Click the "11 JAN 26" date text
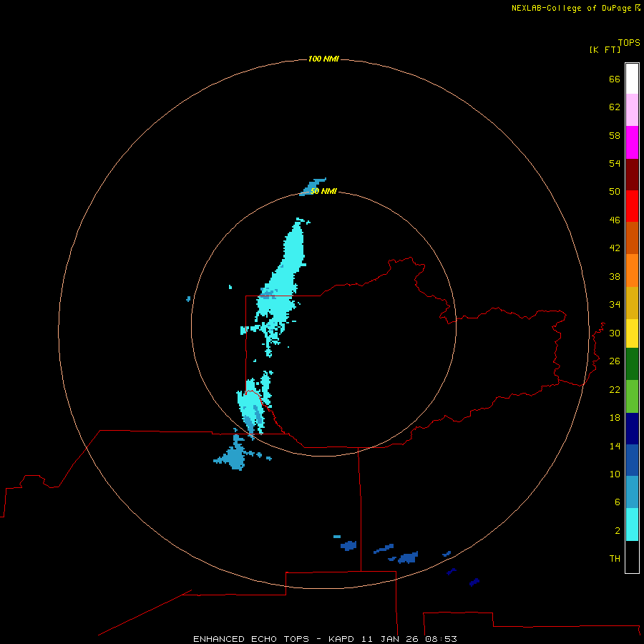The image size is (644, 644). coord(390,639)
